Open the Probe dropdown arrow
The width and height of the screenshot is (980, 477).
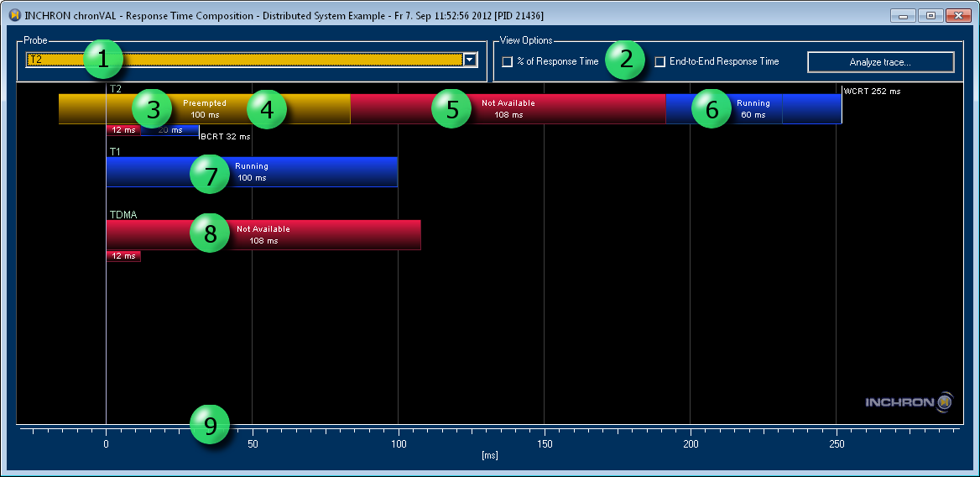click(x=470, y=60)
